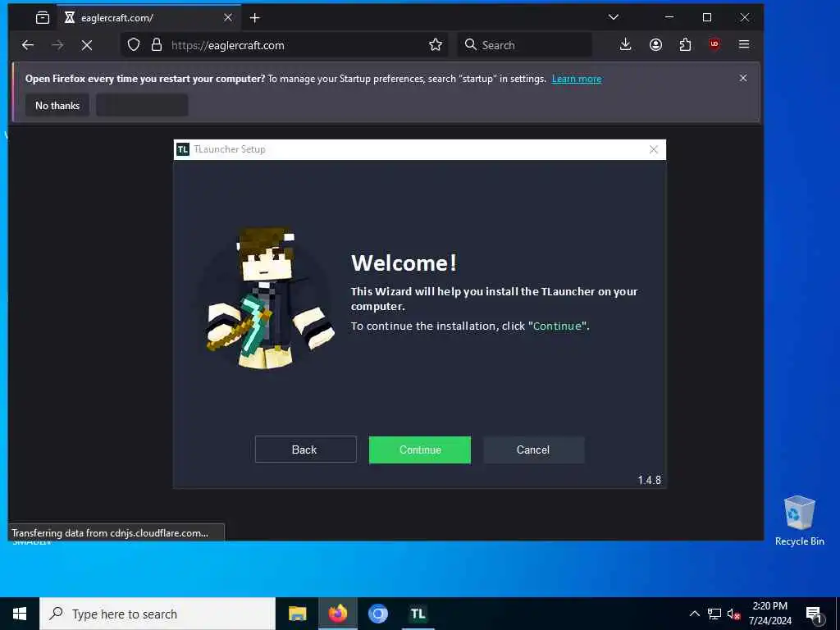This screenshot has width=840, height=630.
Task: Minimize the Firefox window
Action: coord(669,17)
